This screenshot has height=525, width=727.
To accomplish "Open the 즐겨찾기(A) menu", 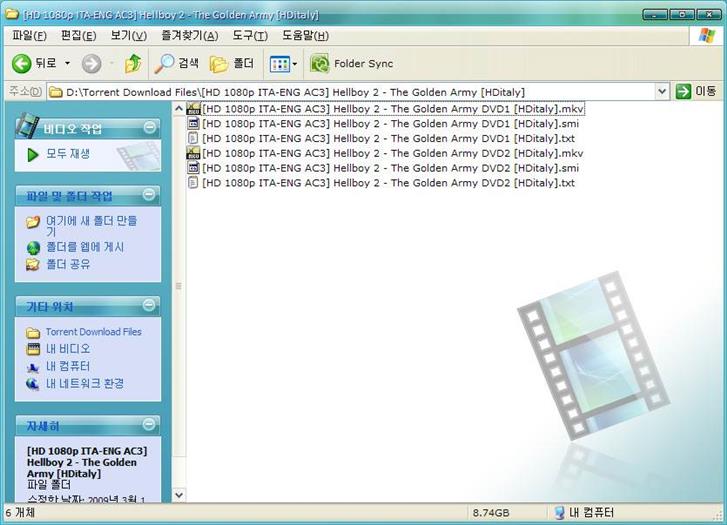I will [x=190, y=36].
